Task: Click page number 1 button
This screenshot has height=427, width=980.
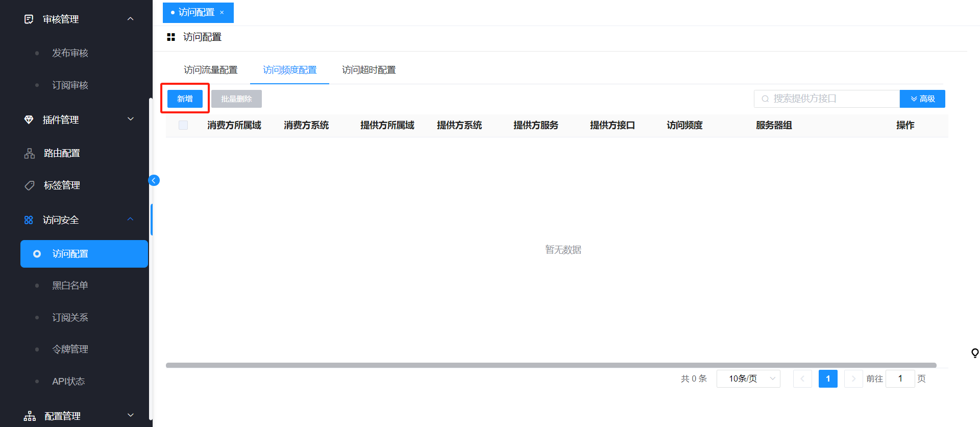Action: pos(828,378)
